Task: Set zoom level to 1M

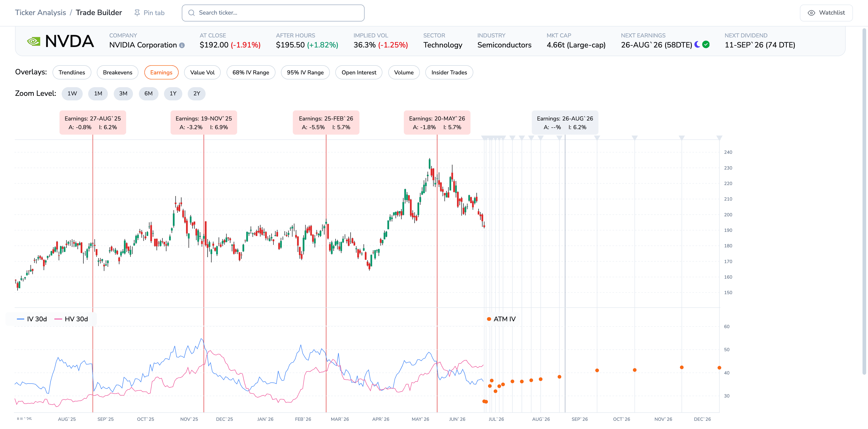Action: [98, 94]
